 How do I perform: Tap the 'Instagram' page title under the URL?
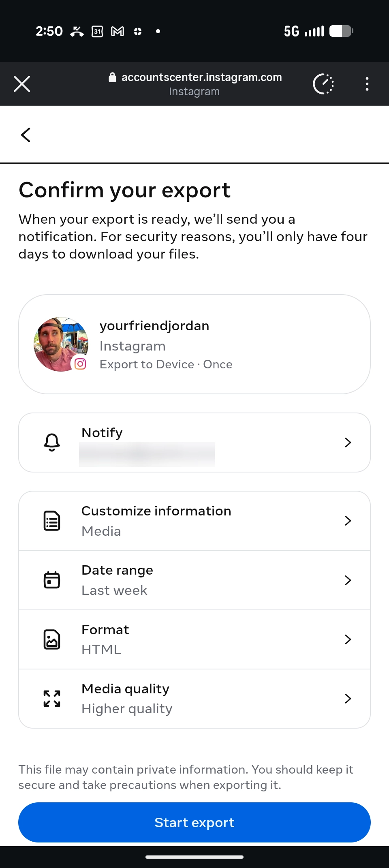pyautogui.click(x=194, y=92)
